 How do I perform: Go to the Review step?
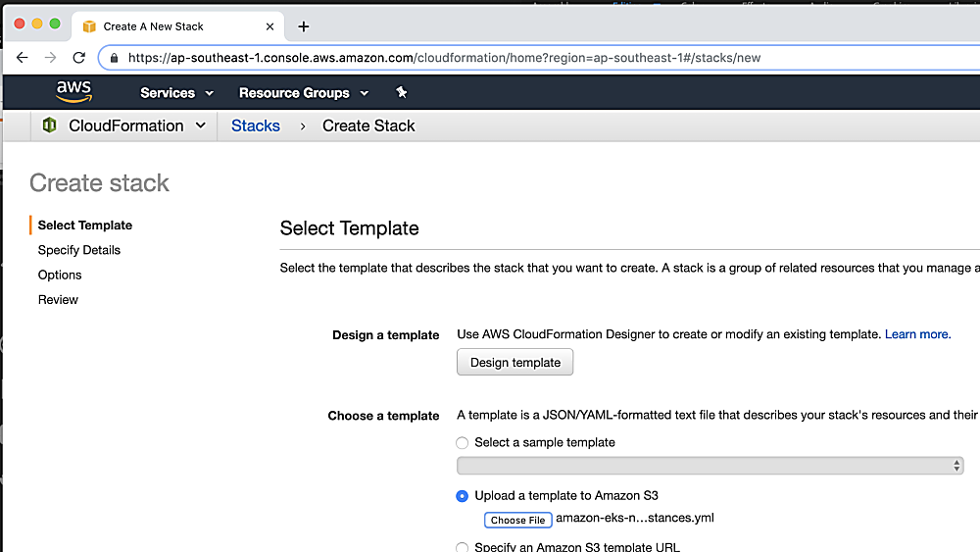[58, 300]
